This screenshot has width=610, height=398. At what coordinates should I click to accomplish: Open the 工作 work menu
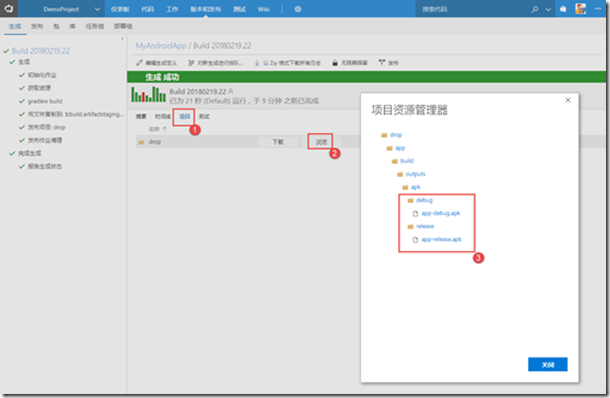coord(172,9)
